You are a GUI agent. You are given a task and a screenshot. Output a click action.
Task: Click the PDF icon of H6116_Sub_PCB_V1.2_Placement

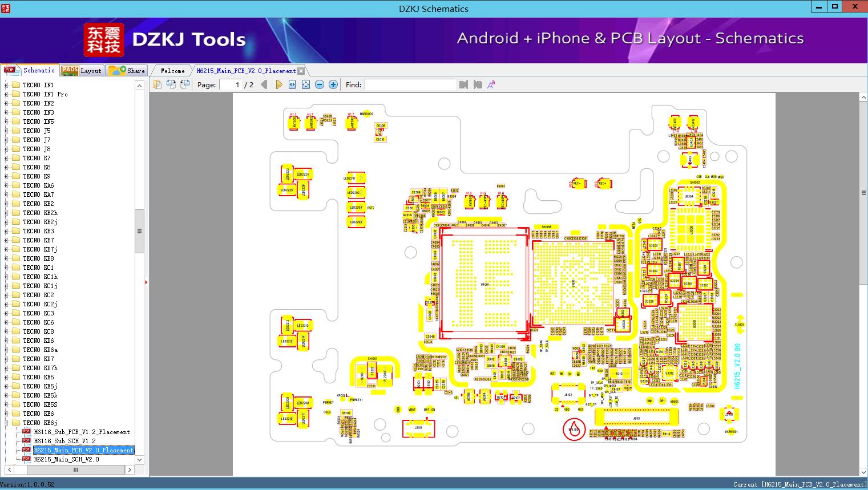pos(26,432)
